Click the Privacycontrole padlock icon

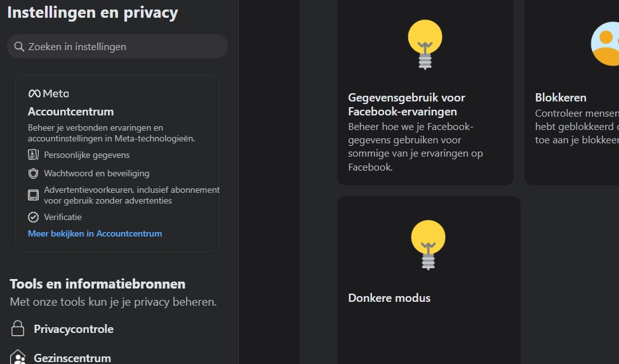[x=18, y=329]
